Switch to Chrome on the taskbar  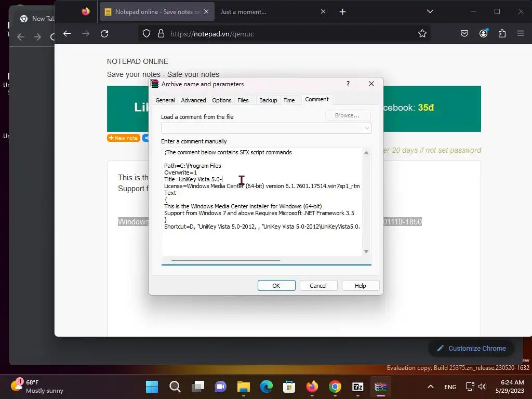(335, 387)
